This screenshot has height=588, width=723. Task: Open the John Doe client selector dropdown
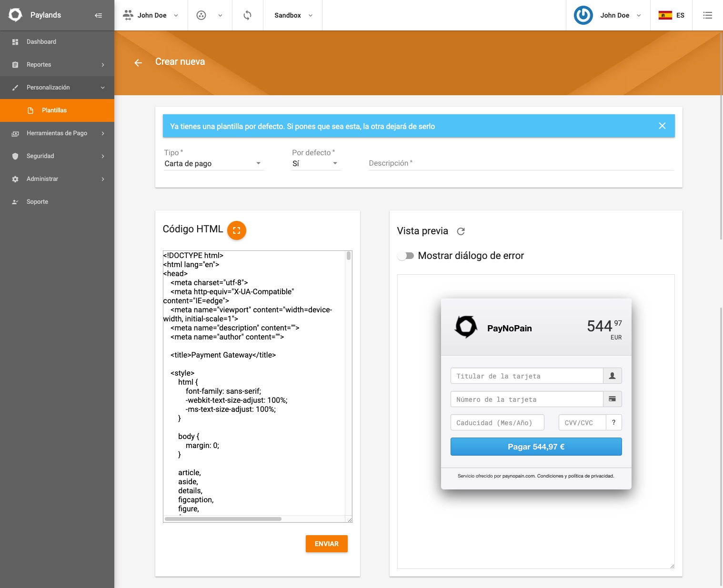(151, 15)
